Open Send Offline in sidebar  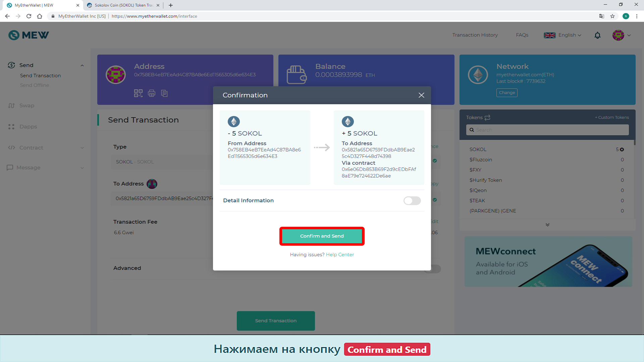pos(35,85)
